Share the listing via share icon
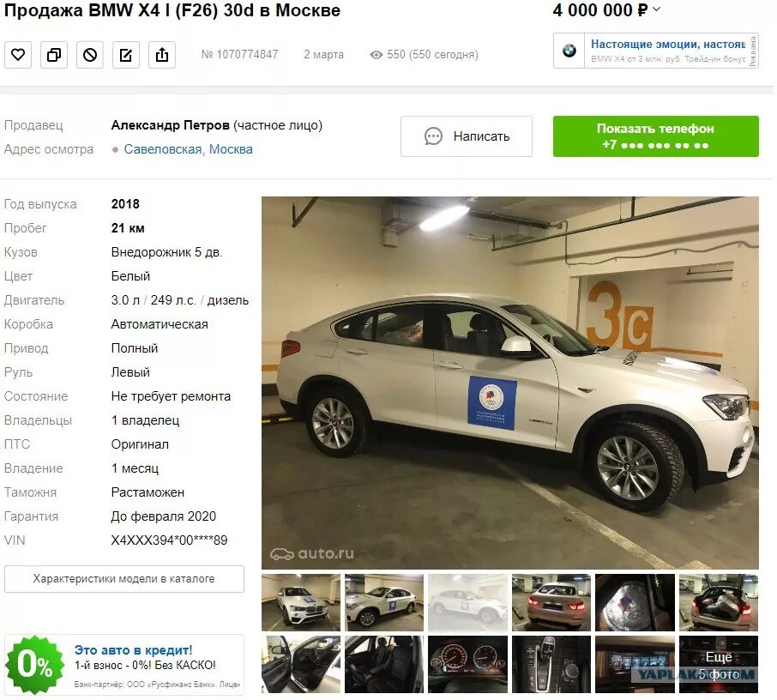Viewport: 777px width, 700px height. tap(162, 55)
